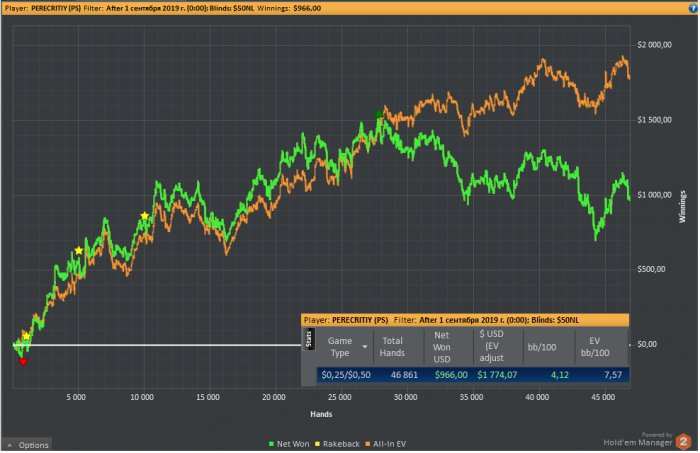Click the blue help icon in the header bar
This screenshot has height=453, width=700.
[692, 8]
